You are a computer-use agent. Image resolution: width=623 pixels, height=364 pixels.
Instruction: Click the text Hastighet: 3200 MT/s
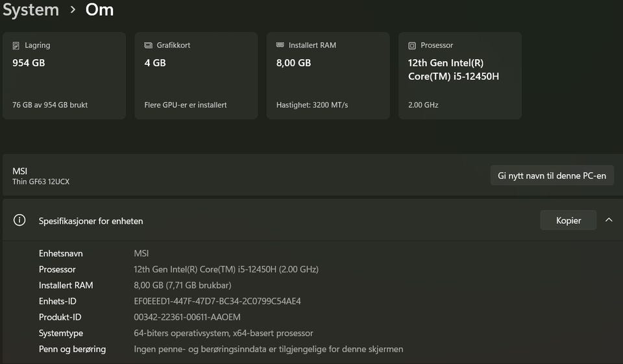(312, 105)
